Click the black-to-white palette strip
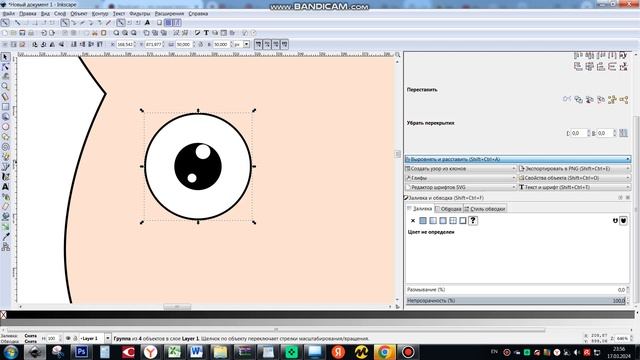This screenshot has height=360, width=640. coord(320,315)
